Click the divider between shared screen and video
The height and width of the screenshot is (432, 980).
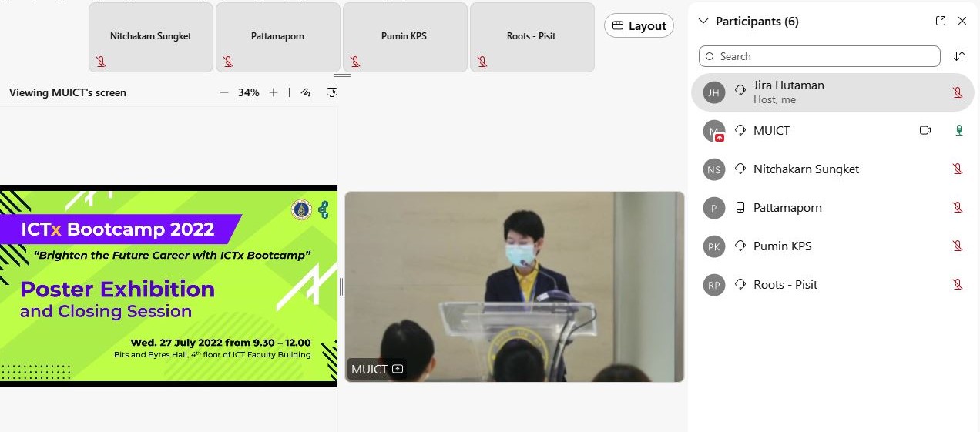pyautogui.click(x=341, y=286)
